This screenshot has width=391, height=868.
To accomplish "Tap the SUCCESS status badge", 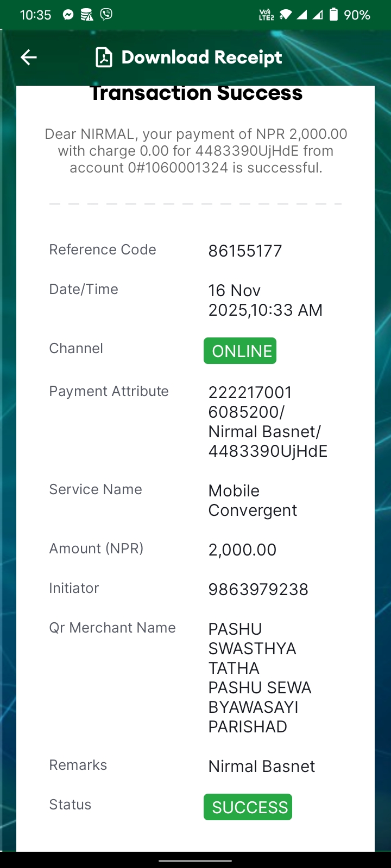I will click(248, 807).
